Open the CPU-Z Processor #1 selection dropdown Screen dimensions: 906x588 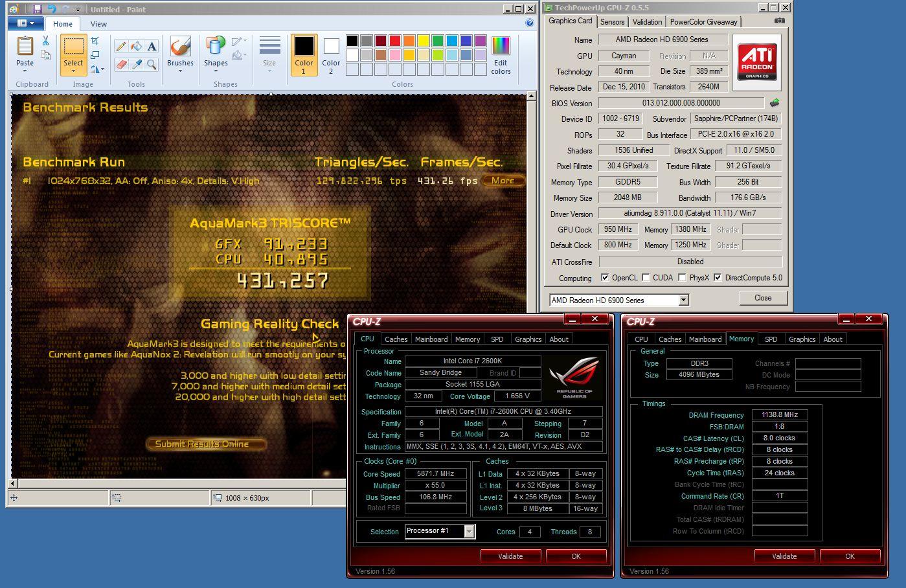pyautogui.click(x=470, y=532)
